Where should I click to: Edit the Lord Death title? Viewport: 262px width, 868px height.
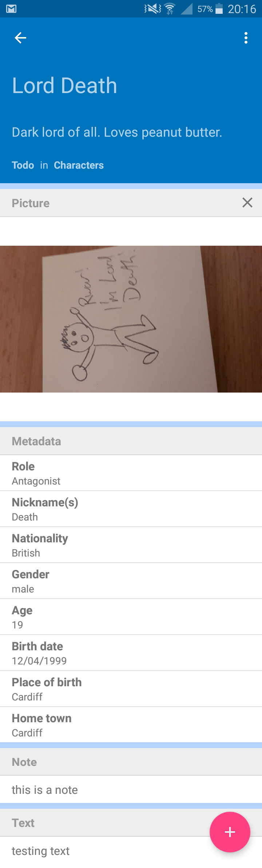64,86
